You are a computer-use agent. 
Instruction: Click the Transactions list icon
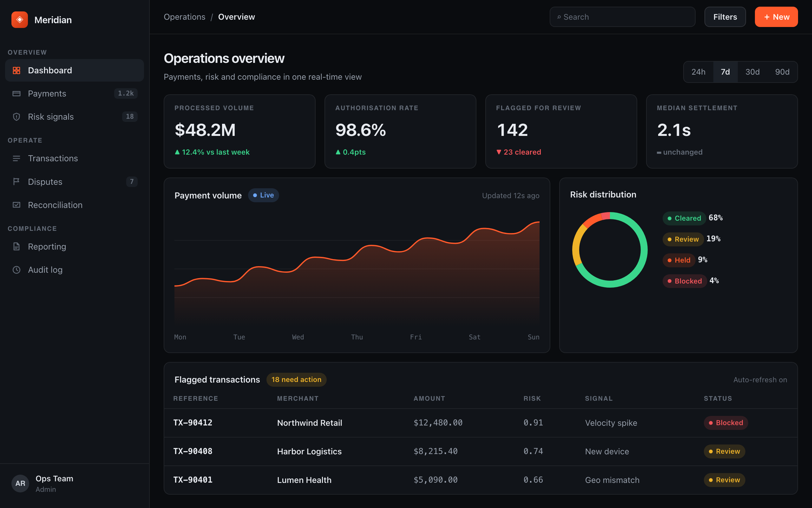click(x=16, y=158)
